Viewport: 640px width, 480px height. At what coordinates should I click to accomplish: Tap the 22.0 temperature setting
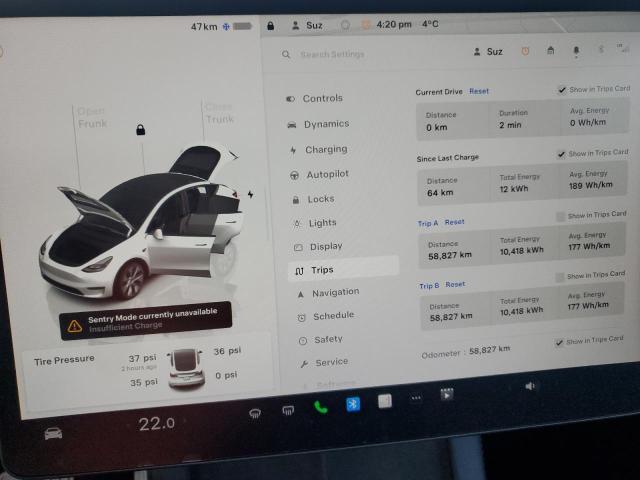pyautogui.click(x=157, y=424)
